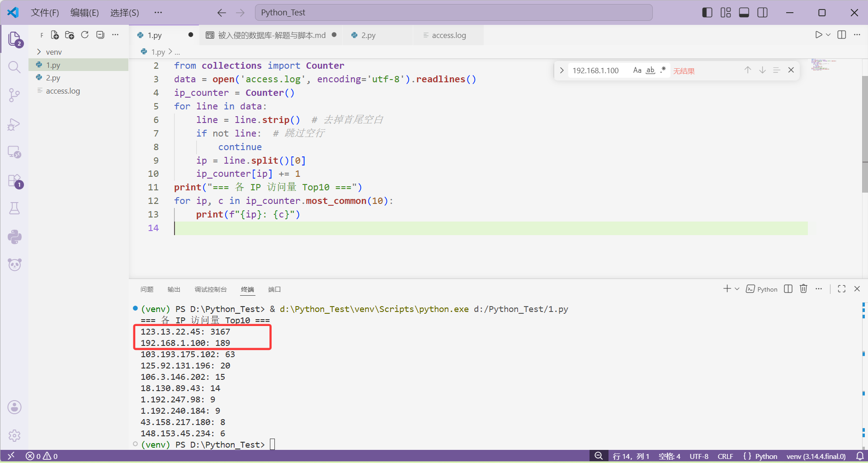Open new terminal profile dropdown
This screenshot has height=463, width=868.
(737, 289)
